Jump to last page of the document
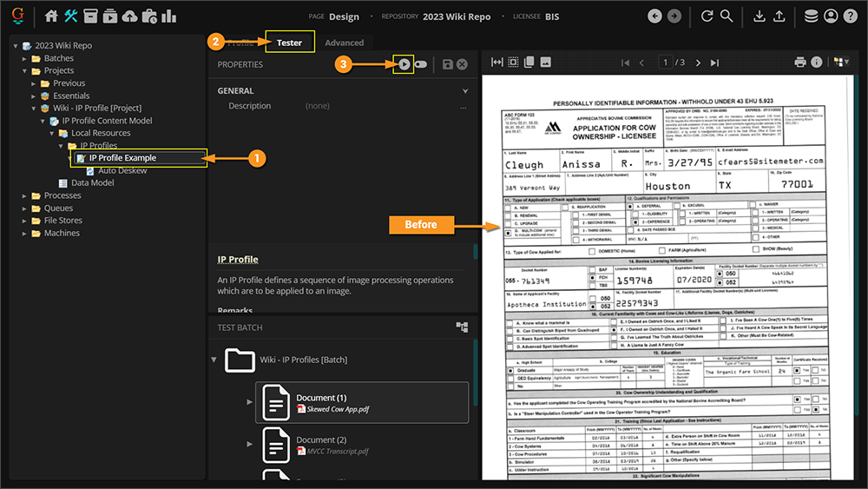 pyautogui.click(x=714, y=63)
